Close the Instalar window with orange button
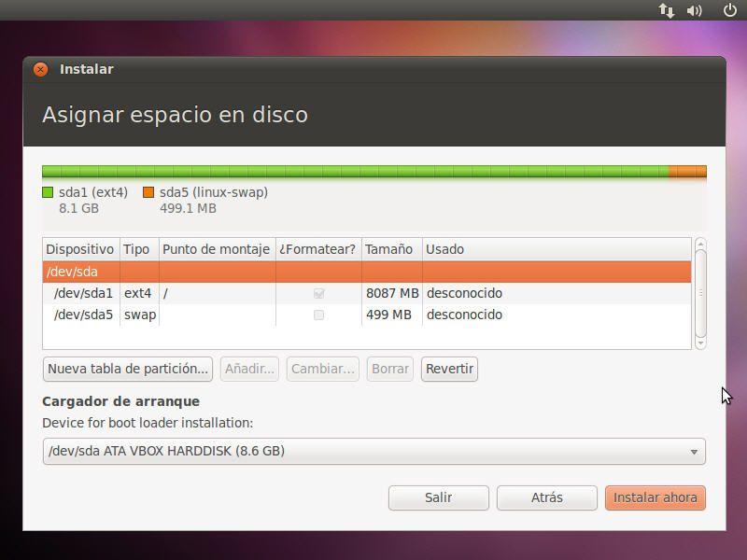 [x=40, y=69]
